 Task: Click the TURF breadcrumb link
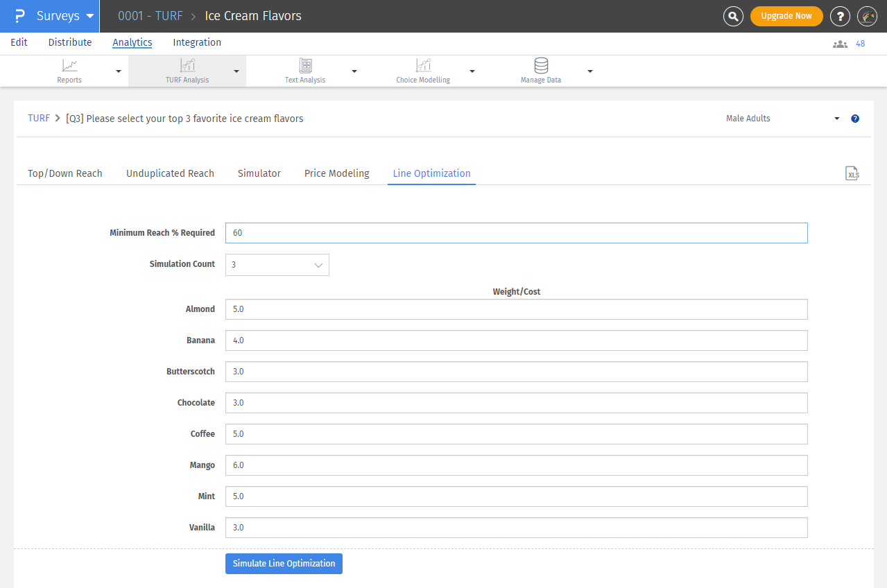point(39,119)
